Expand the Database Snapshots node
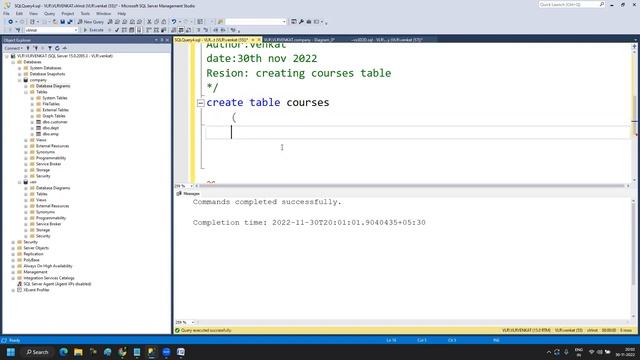Screen dimensions: 640x360 click(x=20, y=74)
